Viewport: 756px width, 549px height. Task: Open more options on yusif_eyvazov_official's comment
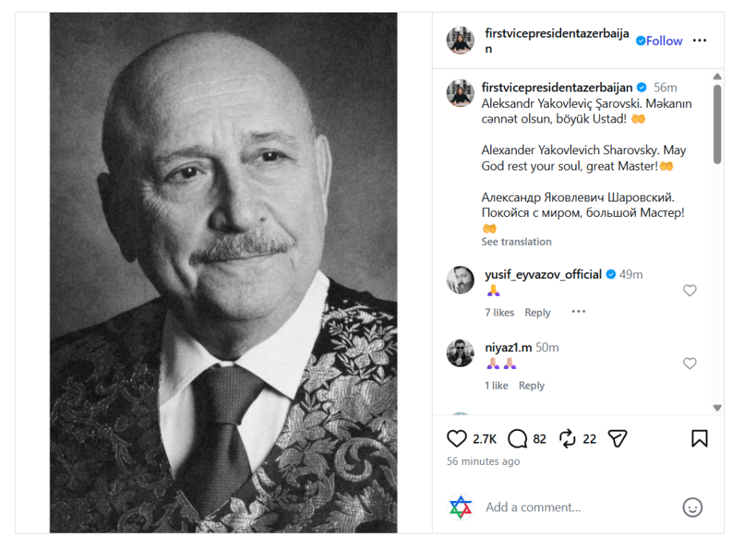click(579, 312)
